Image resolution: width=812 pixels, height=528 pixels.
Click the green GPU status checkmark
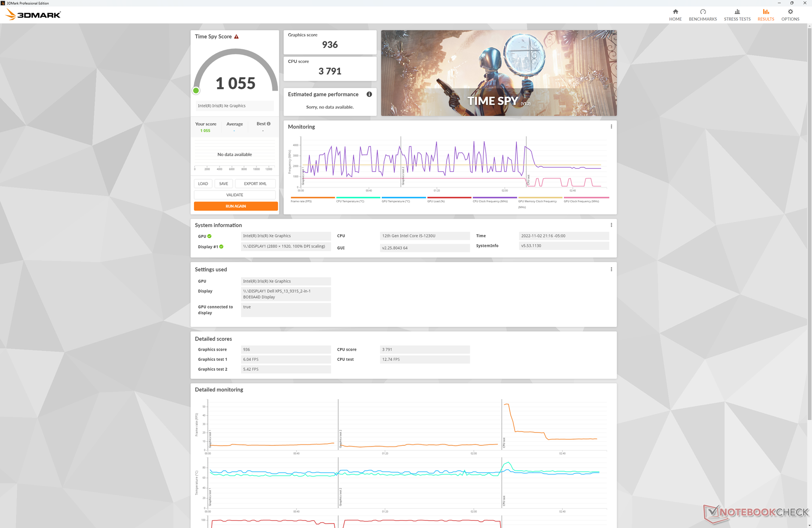[209, 236]
